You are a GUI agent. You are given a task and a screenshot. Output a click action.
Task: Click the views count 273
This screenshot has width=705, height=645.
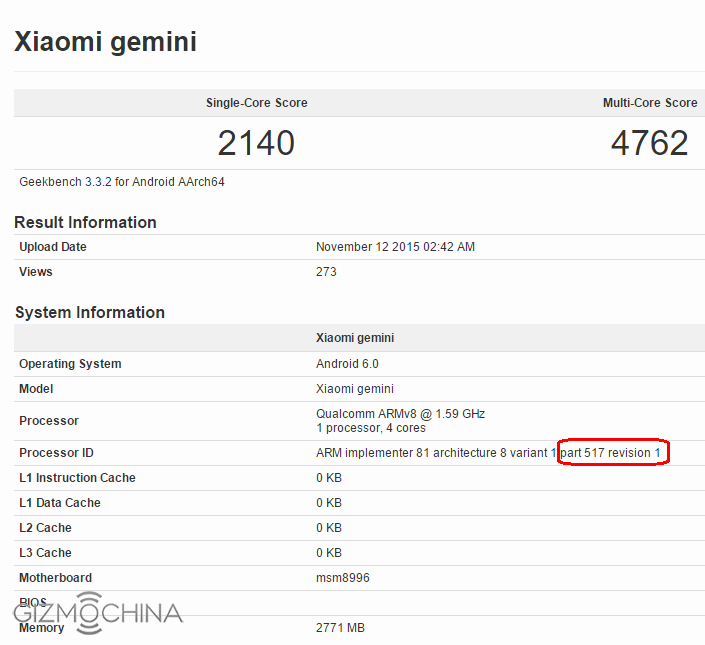[x=326, y=272]
